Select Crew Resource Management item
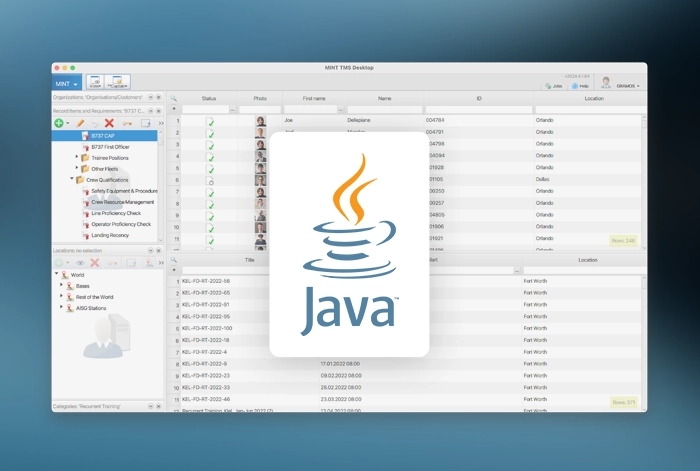 [x=122, y=202]
